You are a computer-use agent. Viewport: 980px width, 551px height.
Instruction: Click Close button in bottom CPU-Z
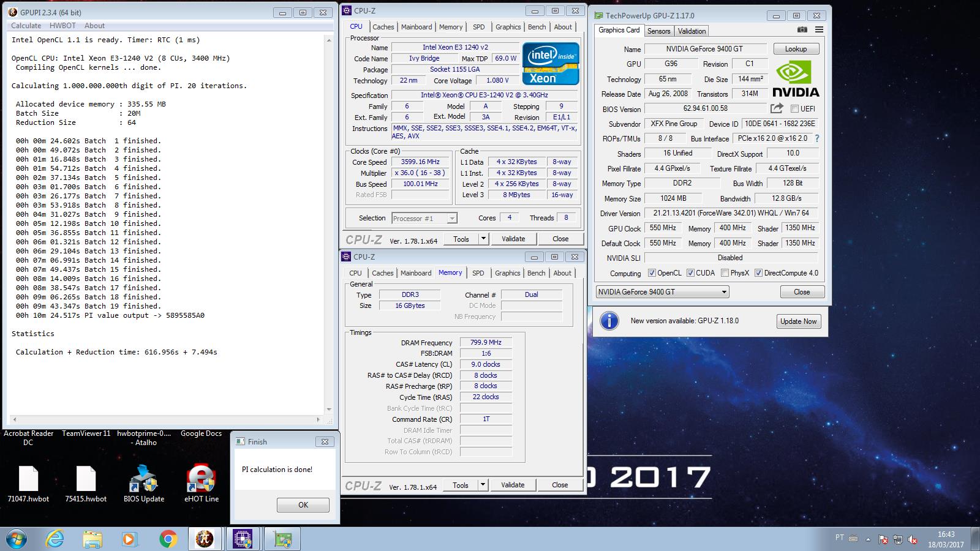click(x=560, y=485)
